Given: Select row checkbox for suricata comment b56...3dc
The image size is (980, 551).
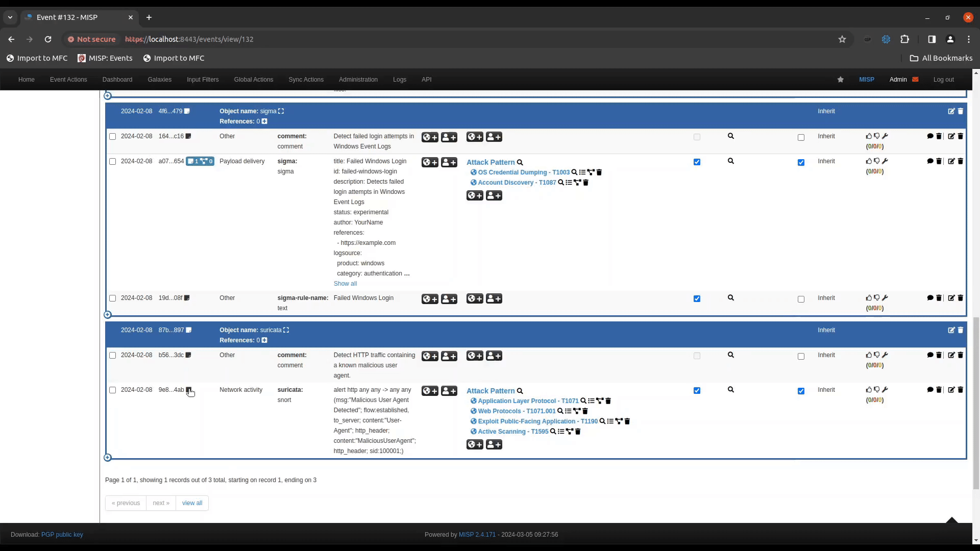Looking at the screenshot, I should (113, 356).
